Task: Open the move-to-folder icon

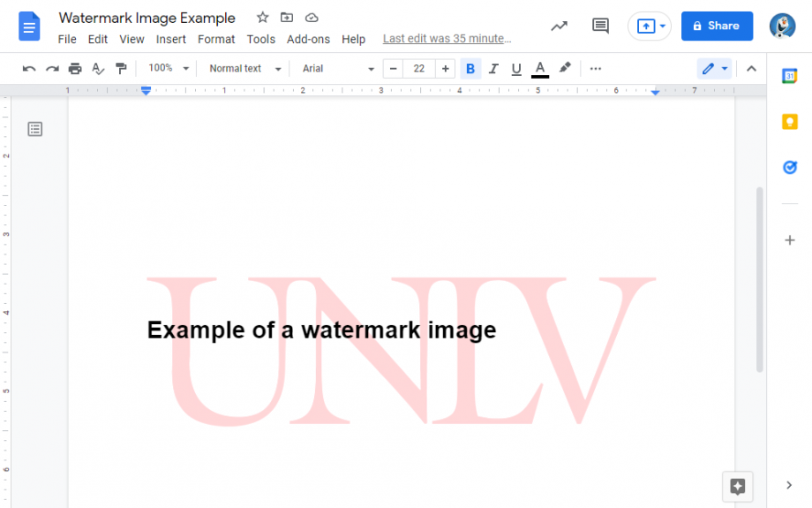Action: tap(286, 18)
